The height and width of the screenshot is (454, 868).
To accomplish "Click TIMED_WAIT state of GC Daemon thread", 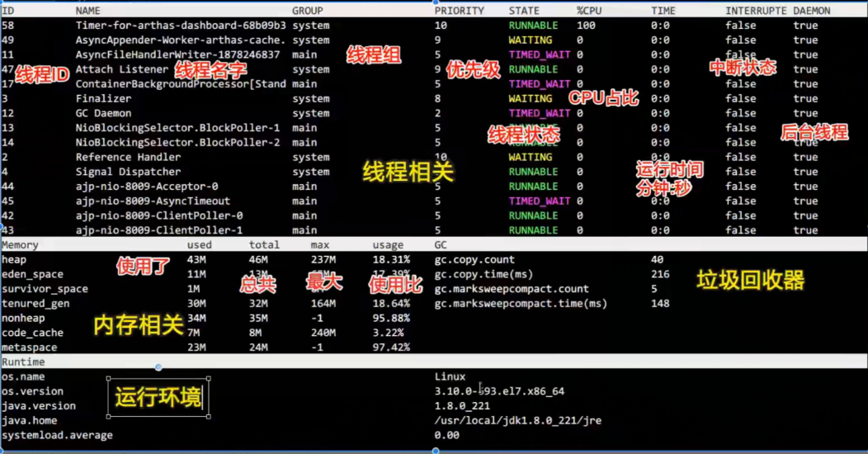I will click(539, 113).
